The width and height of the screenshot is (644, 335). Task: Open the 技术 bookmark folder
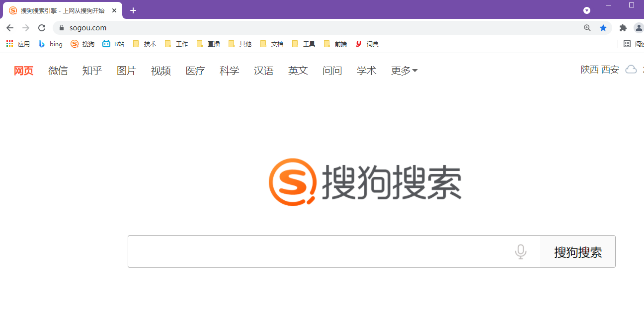[x=145, y=44]
